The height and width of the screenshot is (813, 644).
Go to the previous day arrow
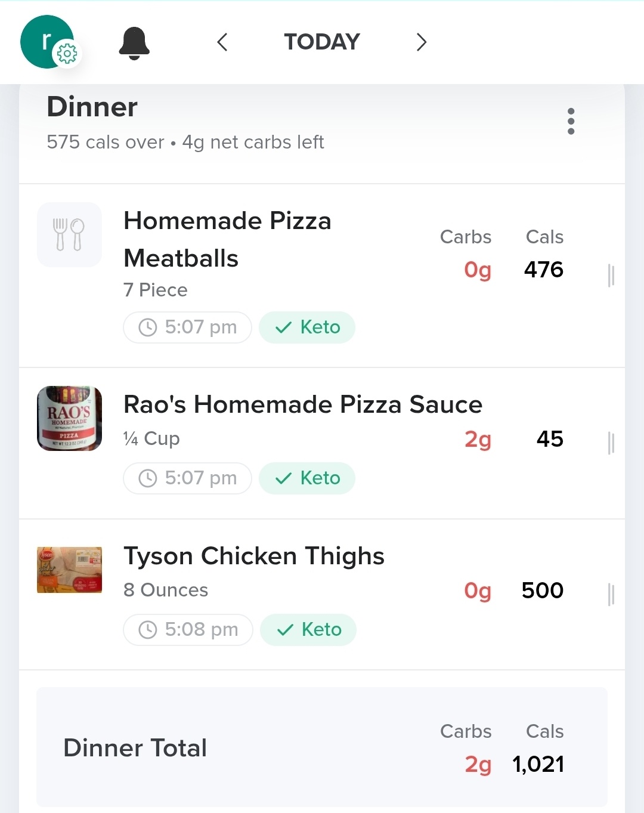tap(222, 42)
